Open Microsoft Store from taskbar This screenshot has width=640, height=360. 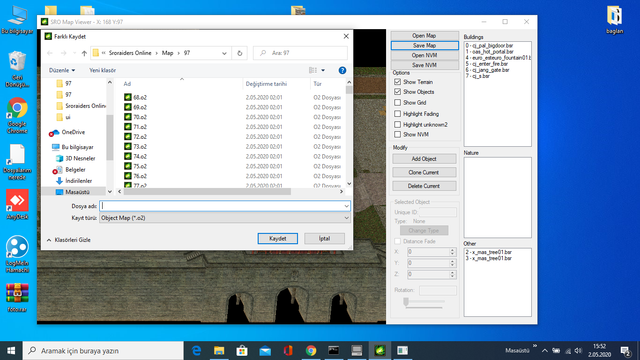tap(242, 351)
